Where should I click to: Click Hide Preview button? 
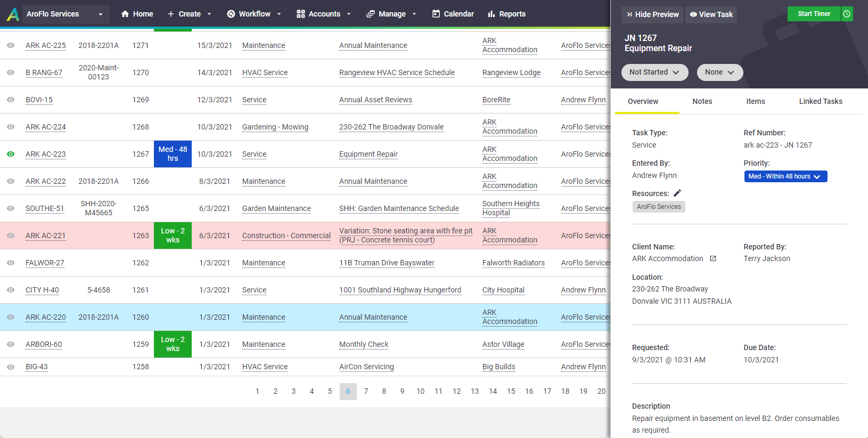pyautogui.click(x=652, y=14)
